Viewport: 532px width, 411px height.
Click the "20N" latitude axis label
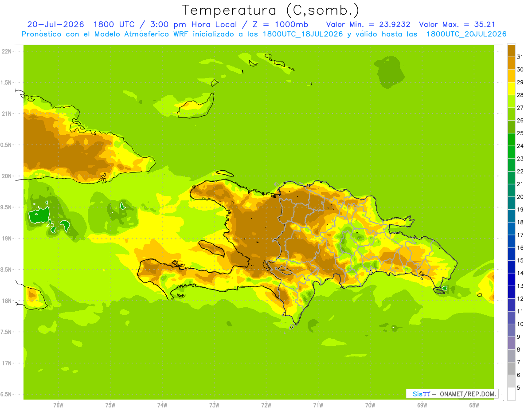pos(6,176)
